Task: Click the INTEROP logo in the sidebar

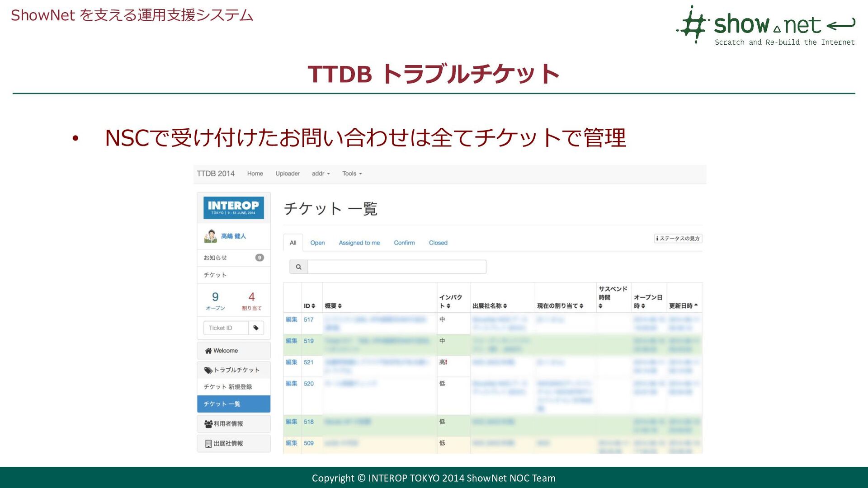Action: [233, 208]
